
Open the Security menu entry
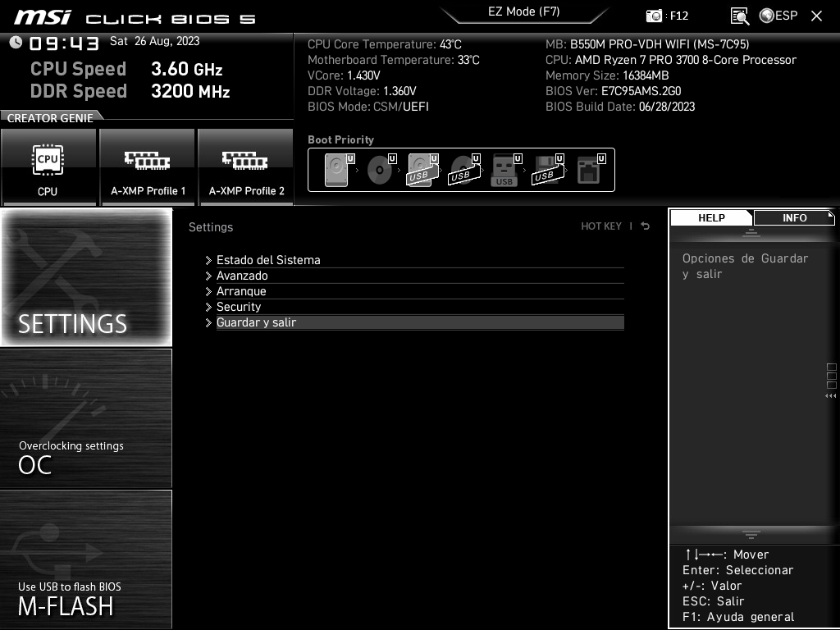[x=420, y=307]
